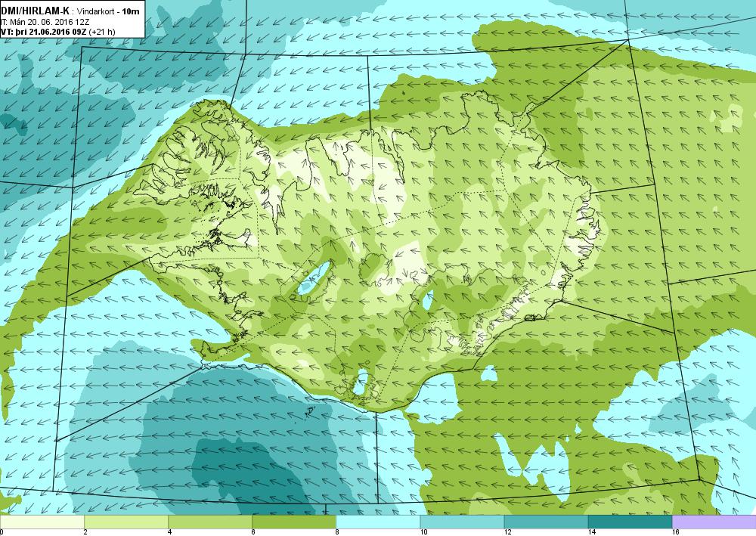Click the purple above-16 legend swatch
The height and width of the screenshot is (536, 756).
[x=714, y=522]
